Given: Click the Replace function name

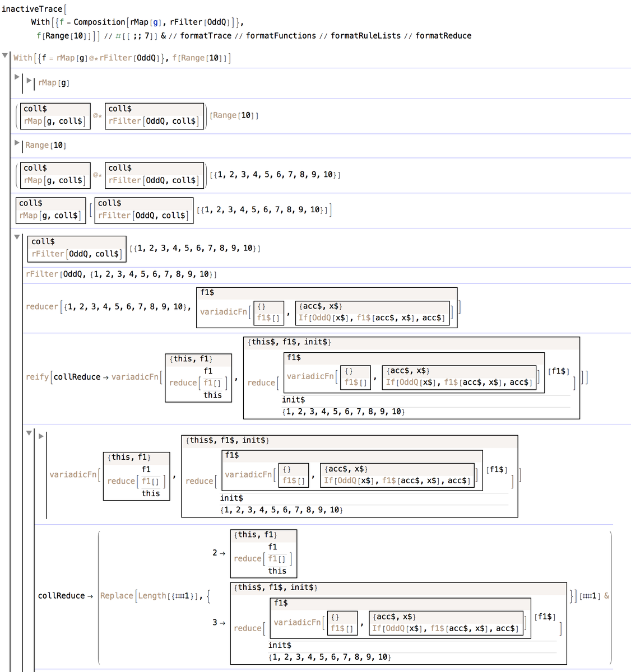Looking at the screenshot, I should [117, 595].
